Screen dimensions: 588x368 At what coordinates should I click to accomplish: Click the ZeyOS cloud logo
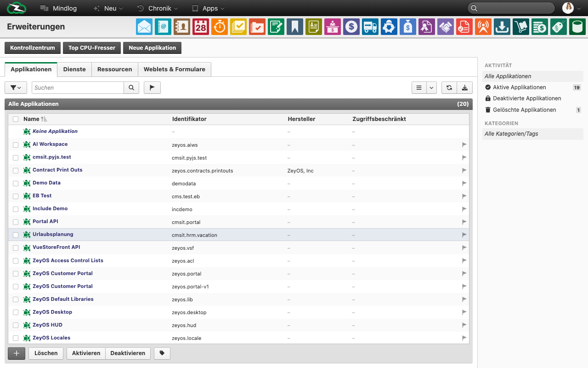point(17,8)
